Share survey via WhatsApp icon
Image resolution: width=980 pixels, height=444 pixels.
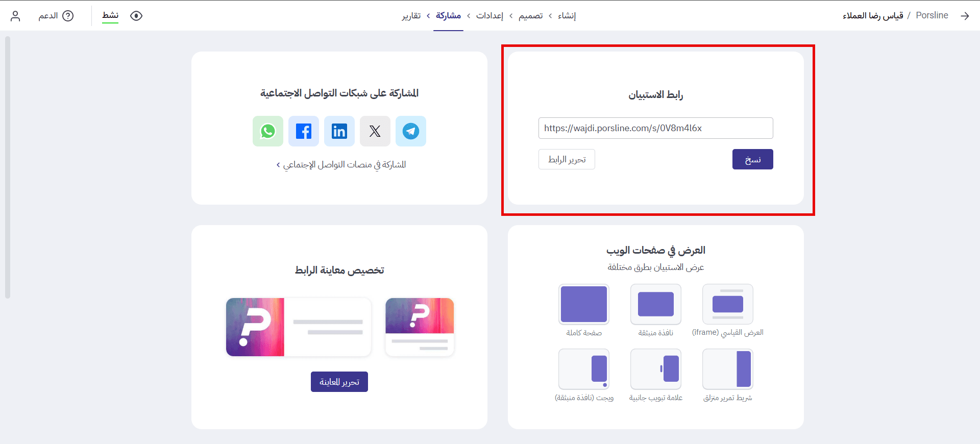(x=268, y=131)
